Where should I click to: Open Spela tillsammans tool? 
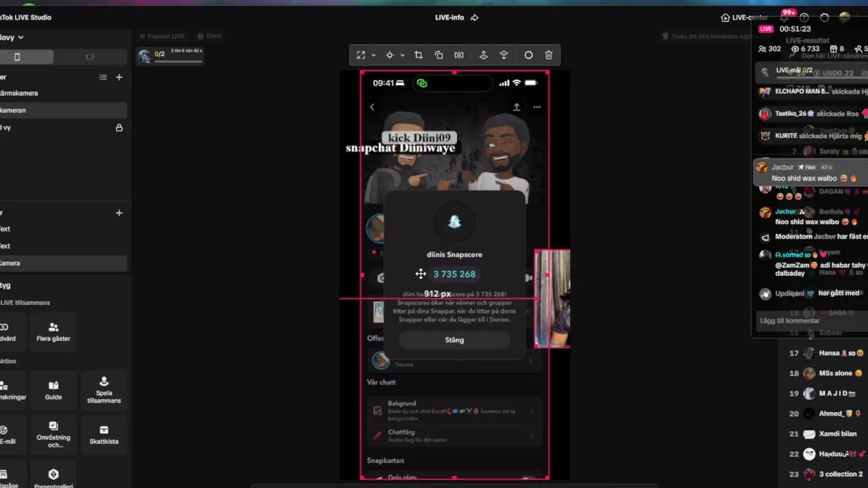click(104, 390)
